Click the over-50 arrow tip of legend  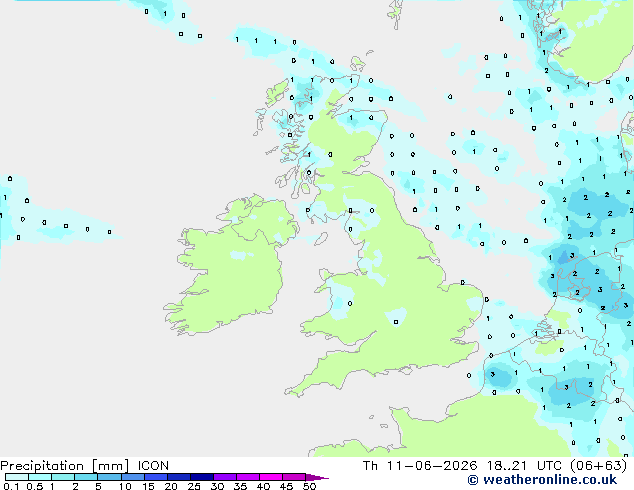point(317,477)
